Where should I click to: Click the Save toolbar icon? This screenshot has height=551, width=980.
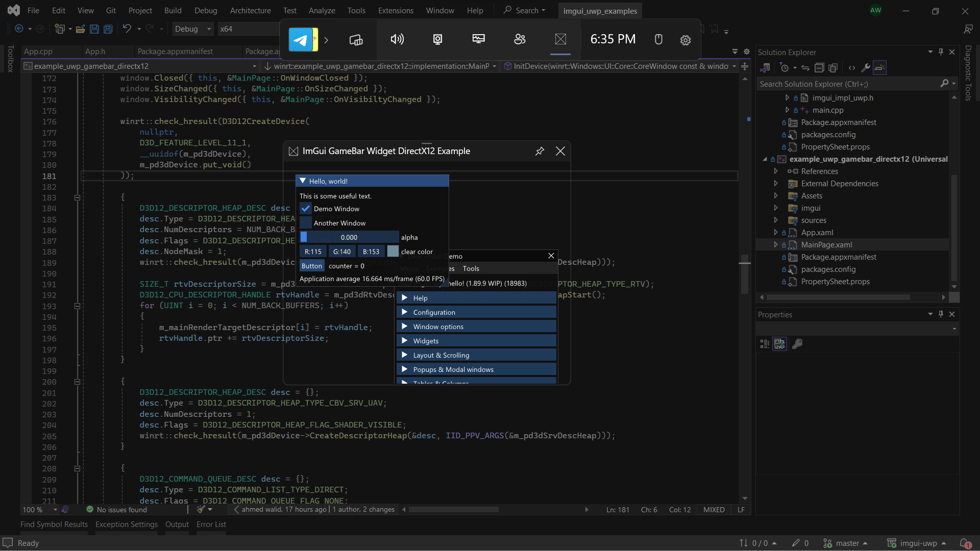[x=94, y=29]
